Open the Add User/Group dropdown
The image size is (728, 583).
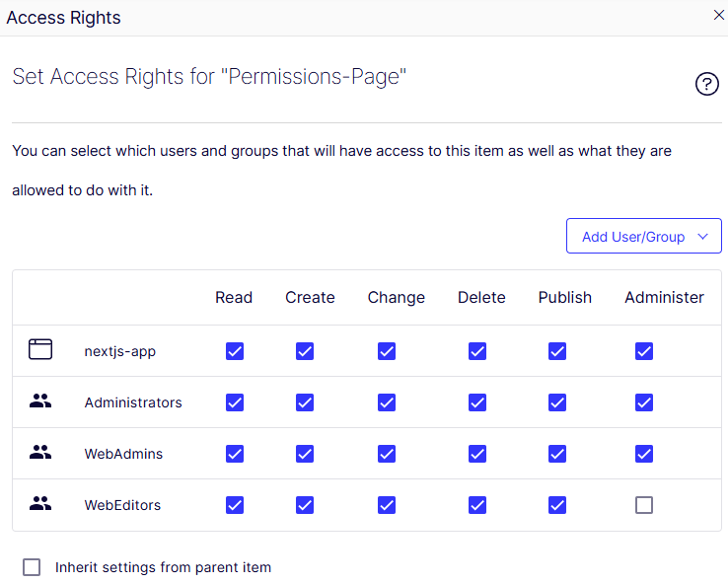[643, 237]
